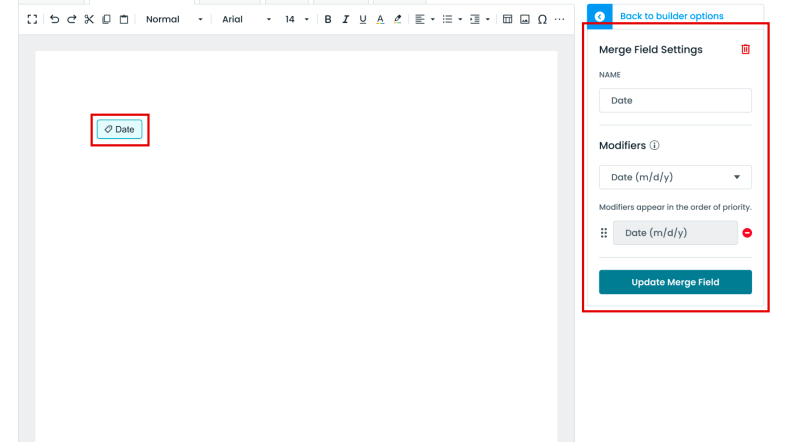Insert special character omega icon

[542, 19]
